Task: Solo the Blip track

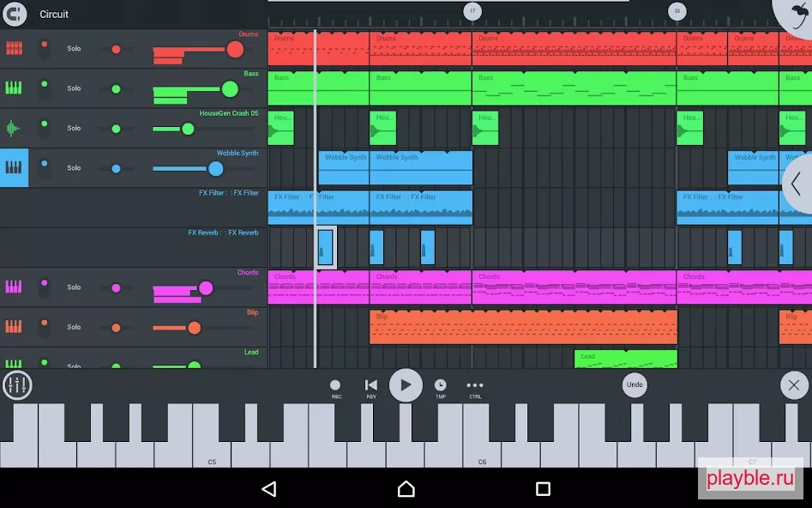Action: [x=74, y=327]
